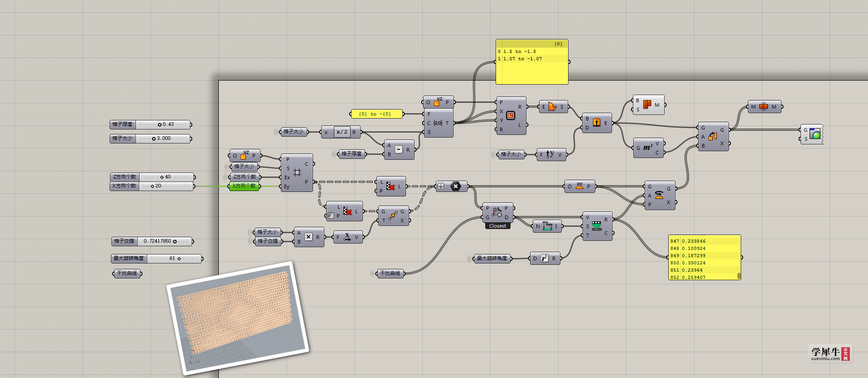
Task: Click panel row '849 0.187299'
Action: 703,256
